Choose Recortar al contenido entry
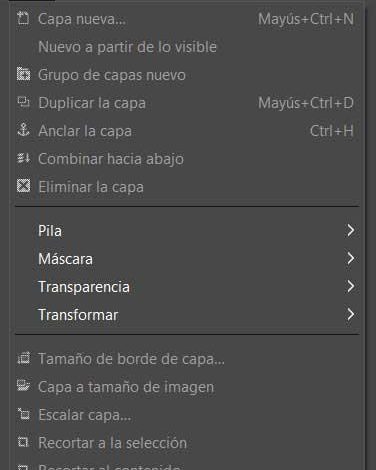Screen dimensions: 376x470 [x=188, y=467]
